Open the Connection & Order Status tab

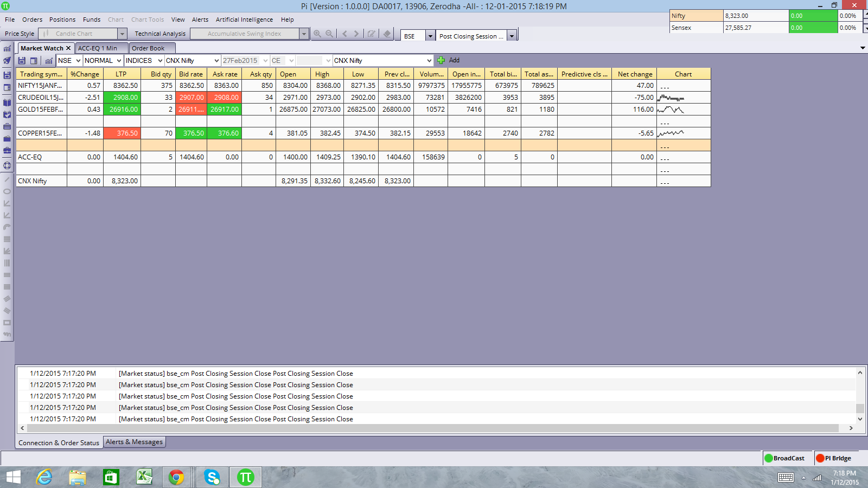59,443
